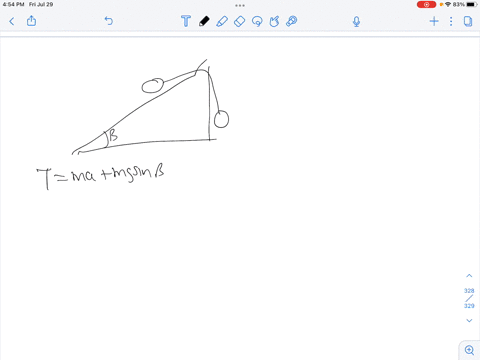Select the Pen tool
480x360 pixels.
coord(204,21)
